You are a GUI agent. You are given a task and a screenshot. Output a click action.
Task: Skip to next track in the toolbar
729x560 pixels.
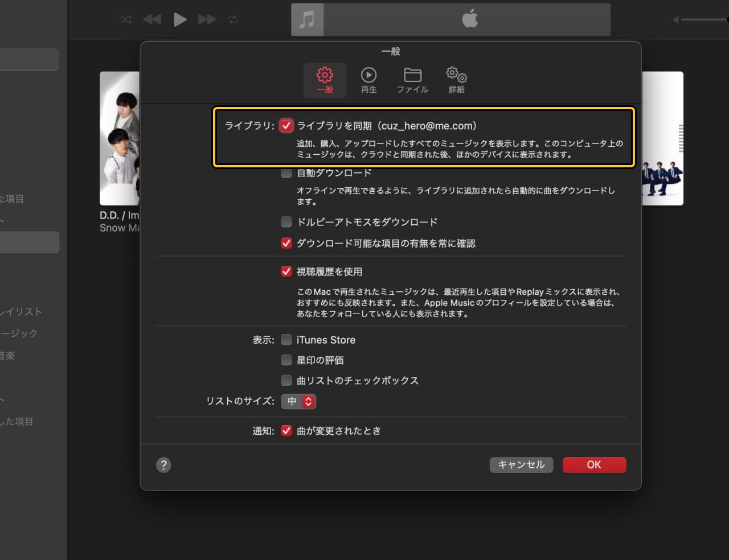[x=207, y=20]
